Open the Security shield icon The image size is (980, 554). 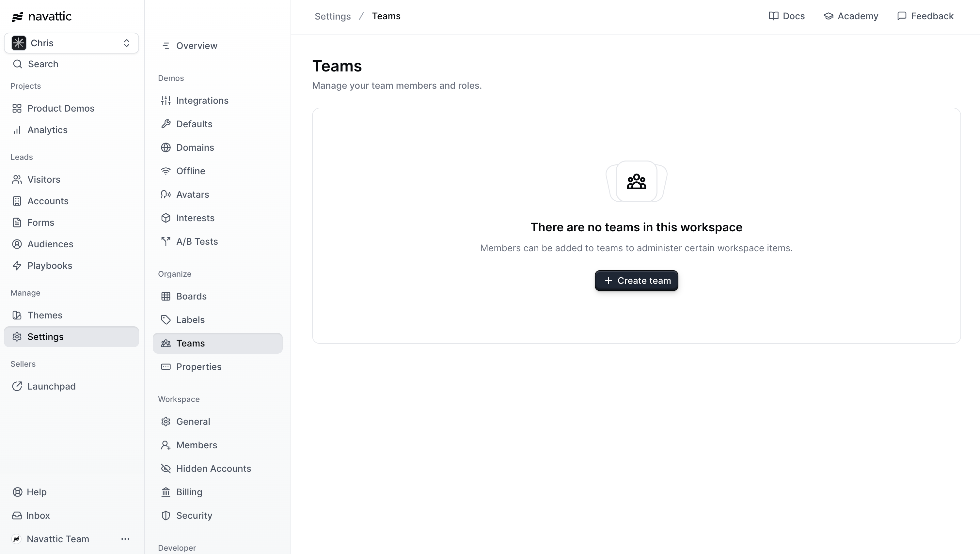tap(166, 516)
